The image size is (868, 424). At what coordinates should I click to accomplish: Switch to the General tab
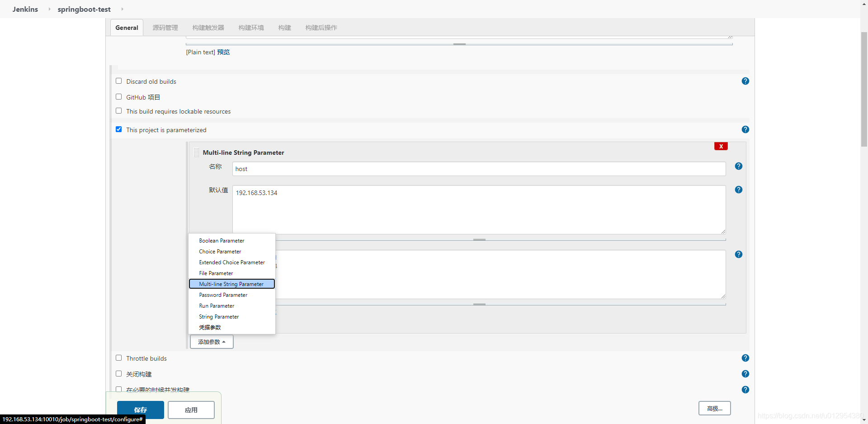[127, 28]
